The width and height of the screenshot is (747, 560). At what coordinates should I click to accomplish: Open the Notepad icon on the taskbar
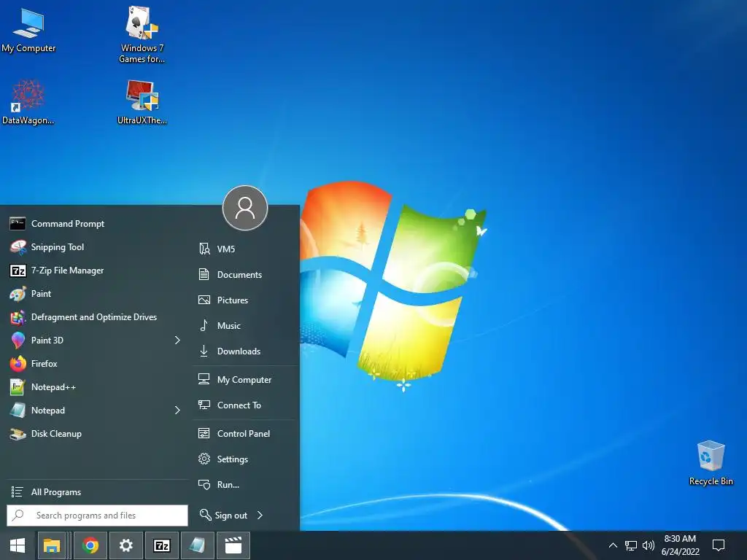(x=197, y=545)
